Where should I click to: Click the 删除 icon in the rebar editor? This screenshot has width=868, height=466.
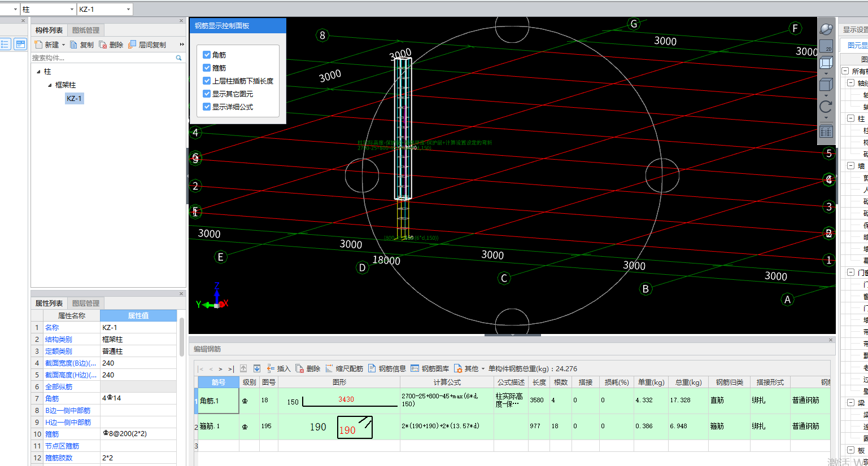click(x=300, y=368)
